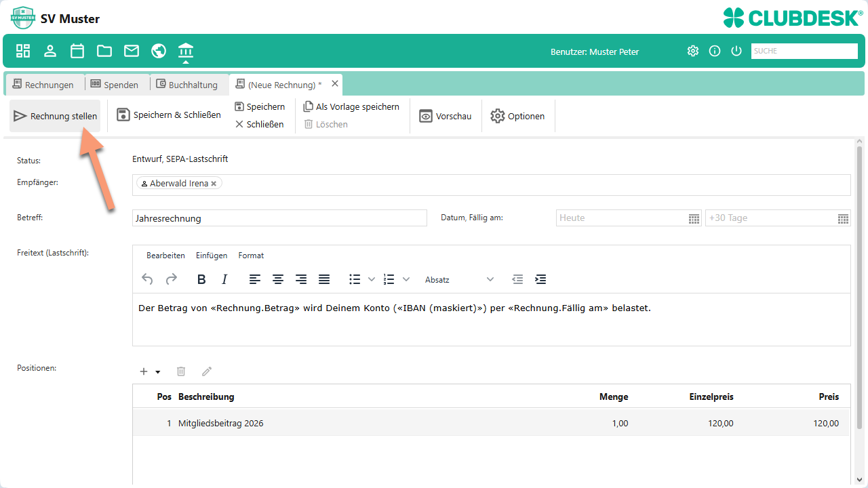Open the contacts person icon
868x488 pixels.
[50, 51]
